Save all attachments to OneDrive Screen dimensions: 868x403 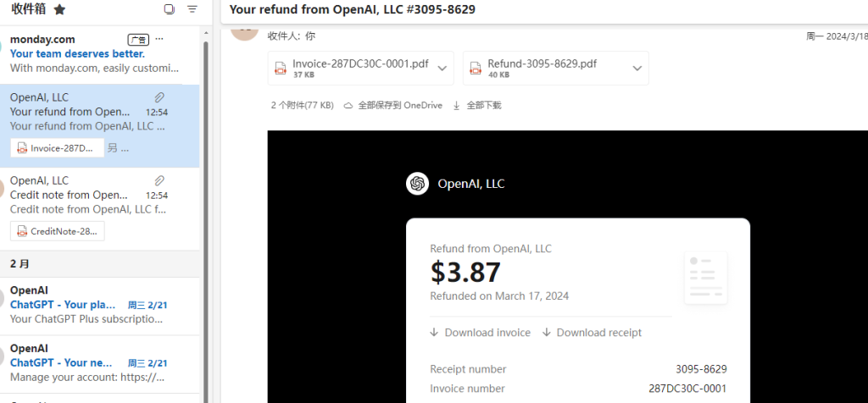pyautogui.click(x=392, y=106)
